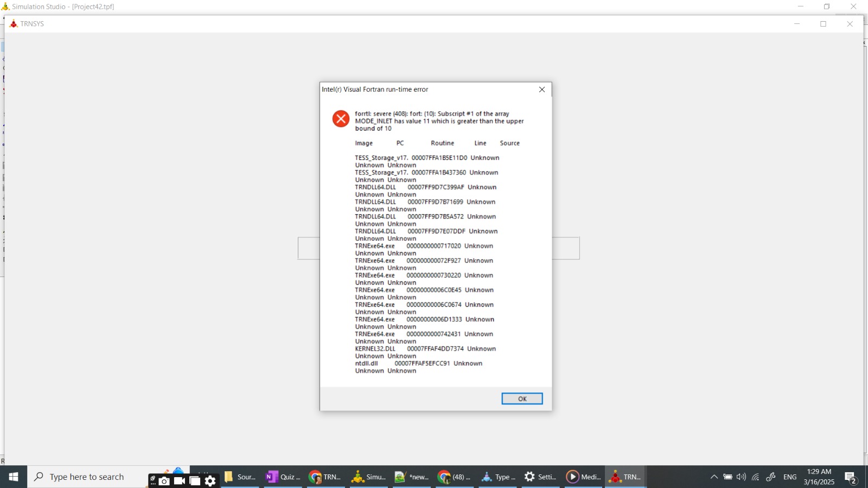The height and width of the screenshot is (488, 868).
Task: Start video recording in capture toolbar
Action: tap(180, 480)
